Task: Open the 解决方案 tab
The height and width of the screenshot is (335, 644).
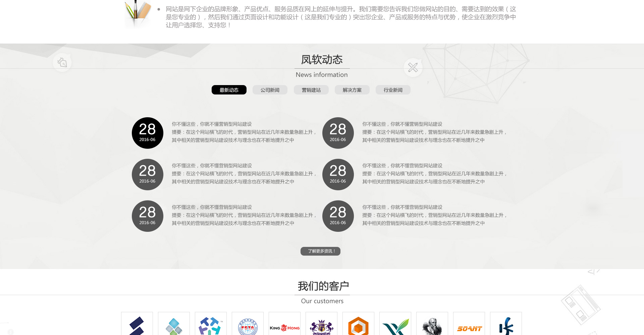Action: tap(352, 90)
